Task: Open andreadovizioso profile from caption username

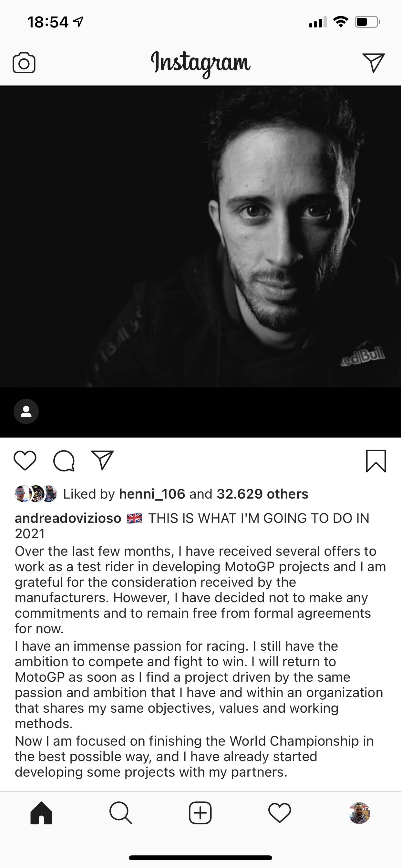Action: pyautogui.click(x=68, y=518)
